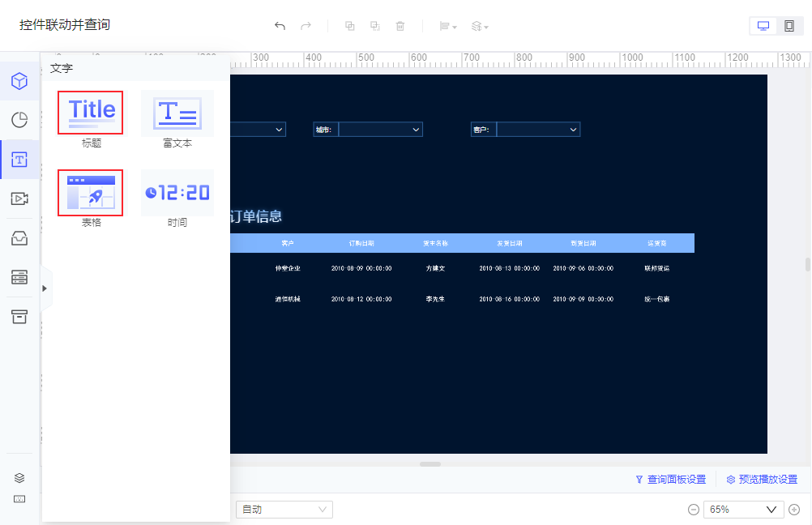
Task: Open the media video sidebar tab
Action: [19, 198]
